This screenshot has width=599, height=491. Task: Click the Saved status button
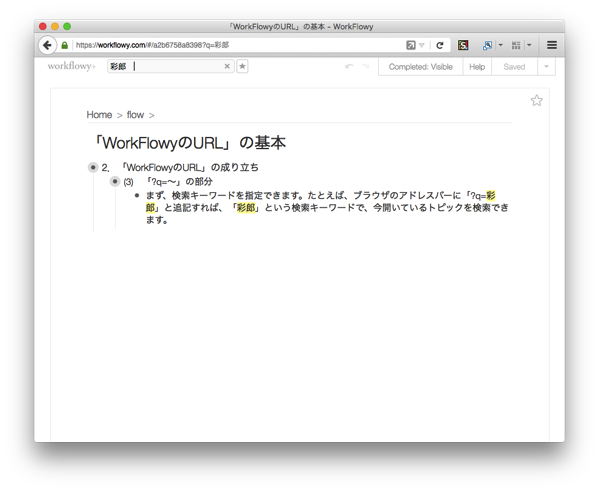(514, 67)
